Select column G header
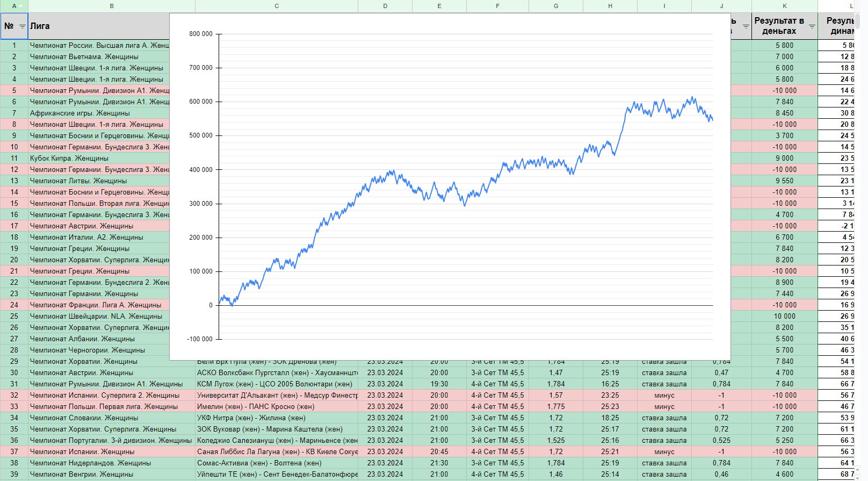 tap(556, 6)
